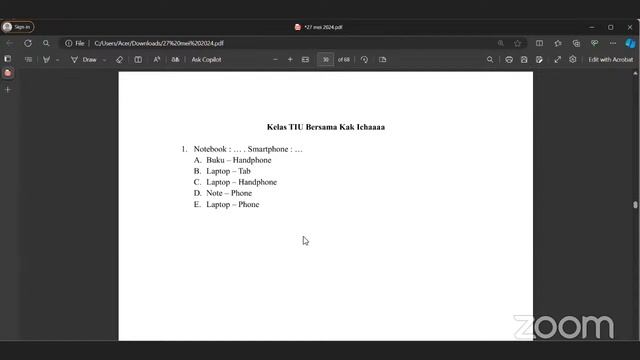
Task: Launch the Copilot sidebar
Action: (x=630, y=43)
